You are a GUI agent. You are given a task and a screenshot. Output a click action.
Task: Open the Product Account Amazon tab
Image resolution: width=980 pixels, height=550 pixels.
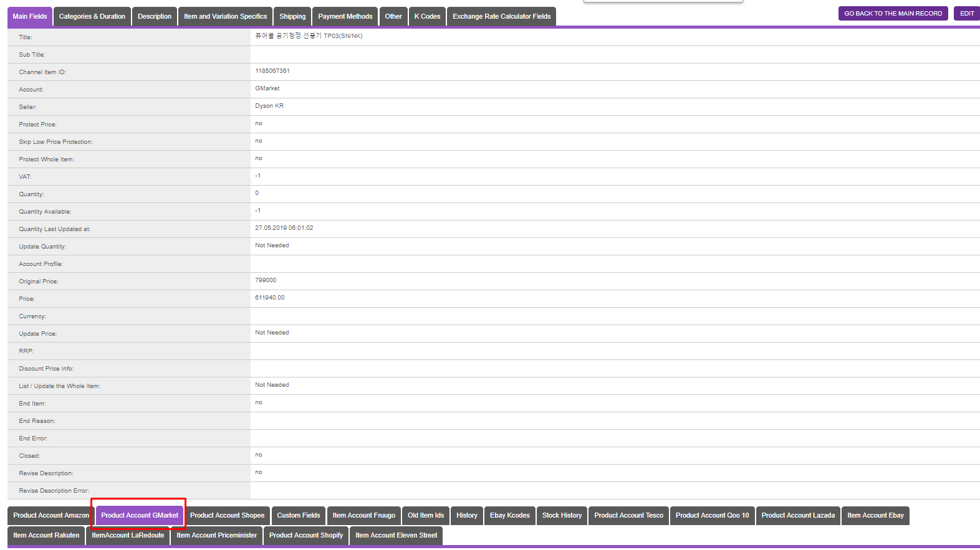point(51,516)
